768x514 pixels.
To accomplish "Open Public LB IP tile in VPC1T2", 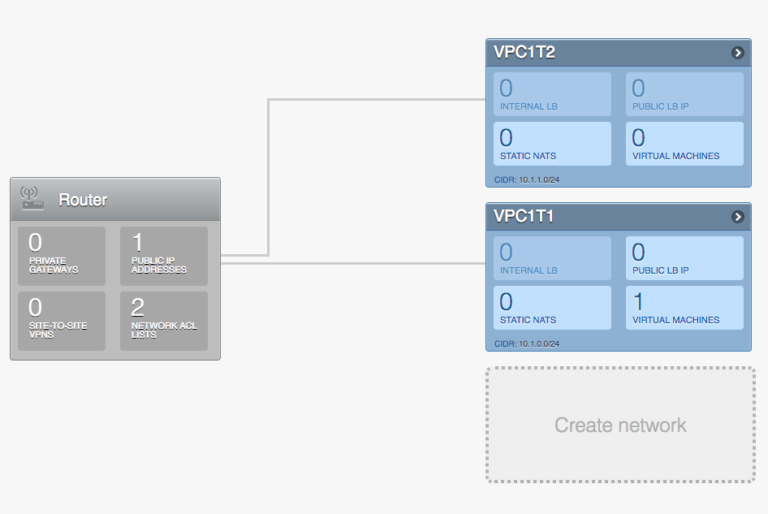I will (x=685, y=95).
